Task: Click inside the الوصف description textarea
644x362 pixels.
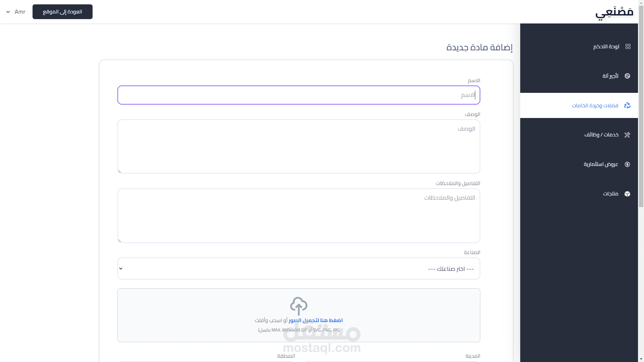Action: (299, 146)
